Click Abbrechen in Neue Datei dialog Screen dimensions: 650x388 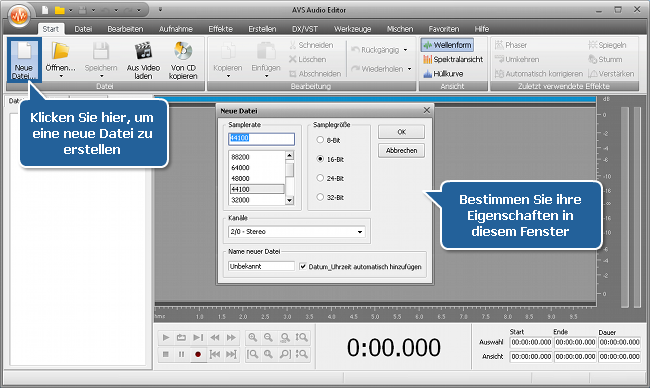point(401,150)
